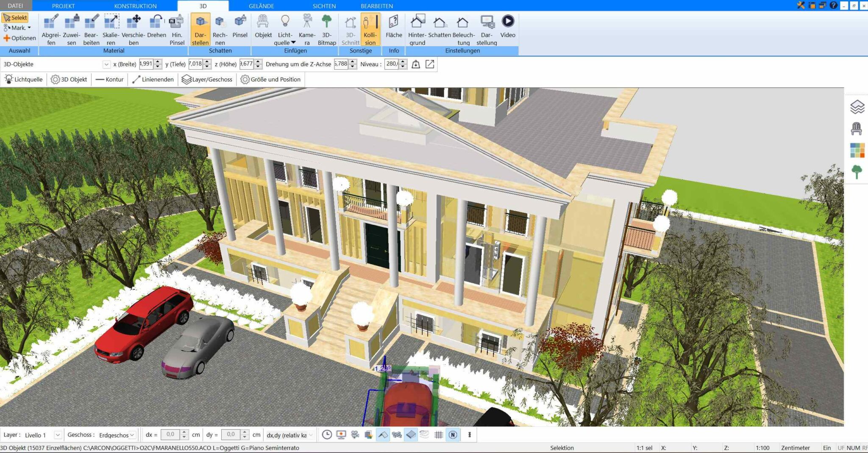Open the Fläche info tool

tap(393, 29)
